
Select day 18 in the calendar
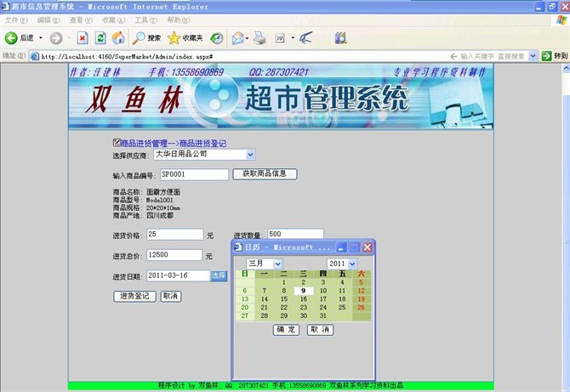[342, 299]
